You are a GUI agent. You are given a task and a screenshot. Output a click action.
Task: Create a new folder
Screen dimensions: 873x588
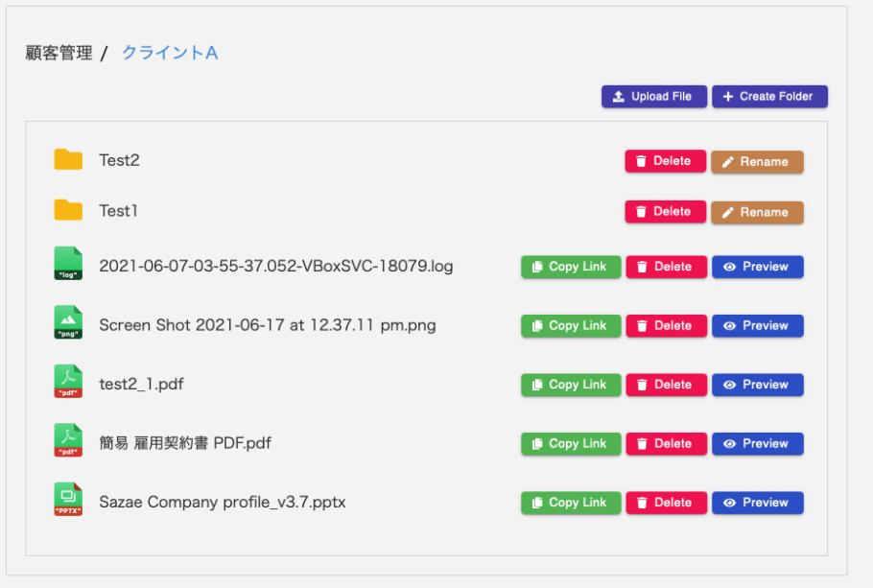coord(768,97)
